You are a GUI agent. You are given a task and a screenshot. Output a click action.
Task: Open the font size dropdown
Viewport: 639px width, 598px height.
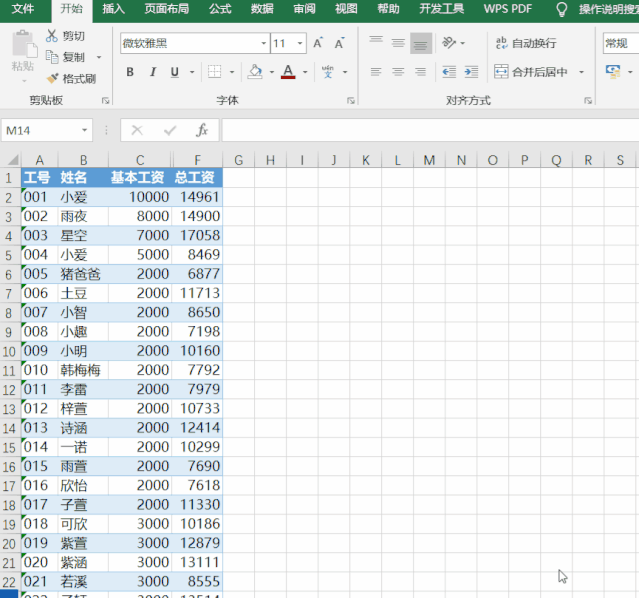point(300,43)
